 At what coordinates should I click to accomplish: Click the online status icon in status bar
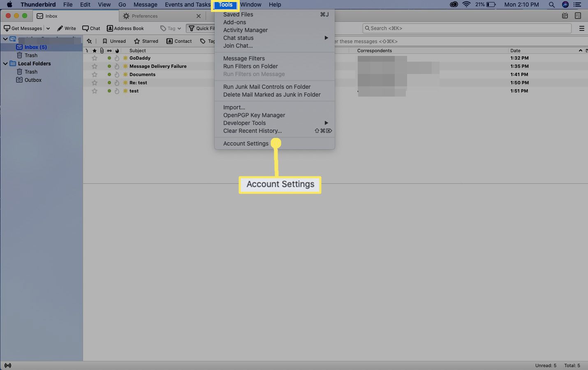pos(8,365)
